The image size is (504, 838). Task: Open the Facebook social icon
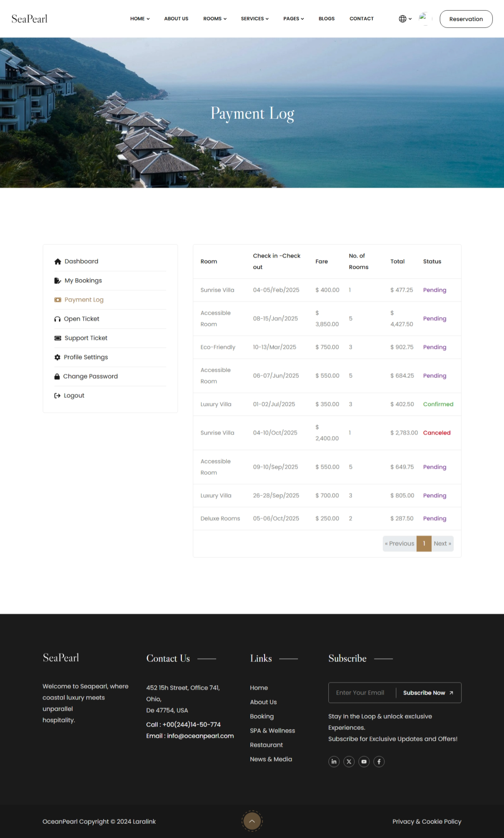pyautogui.click(x=379, y=762)
